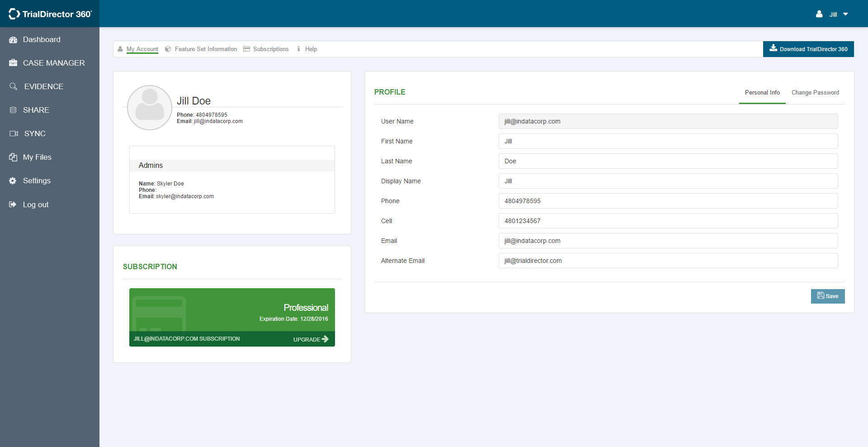Screen dimensions: 868x447
Task: Click the Email input field
Action: click(x=668, y=241)
